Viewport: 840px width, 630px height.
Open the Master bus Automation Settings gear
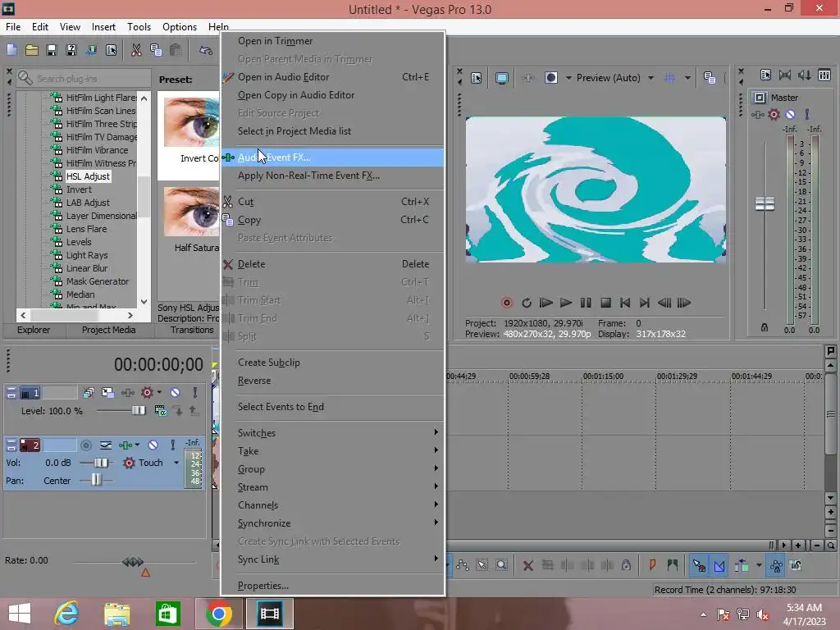(774, 115)
